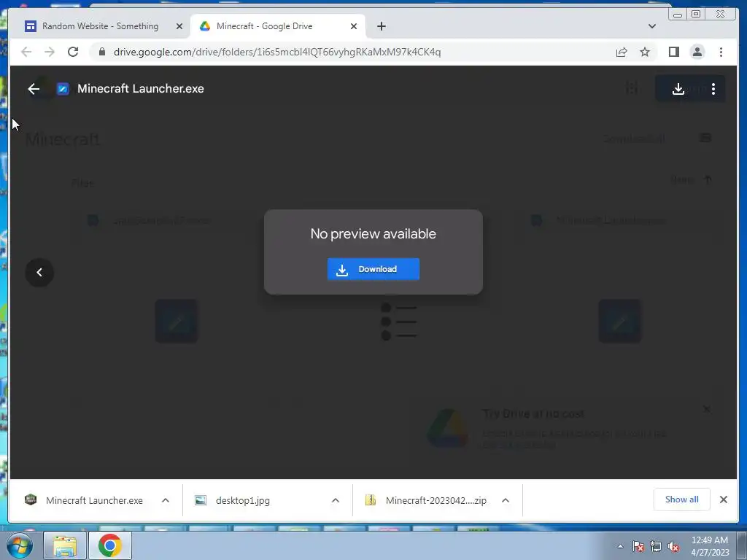
Task: Click Show all downloads
Action: coord(682,499)
